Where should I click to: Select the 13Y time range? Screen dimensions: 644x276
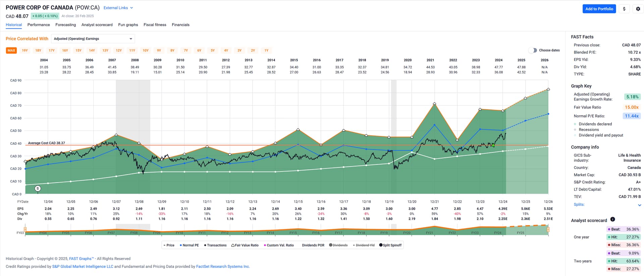coord(105,51)
